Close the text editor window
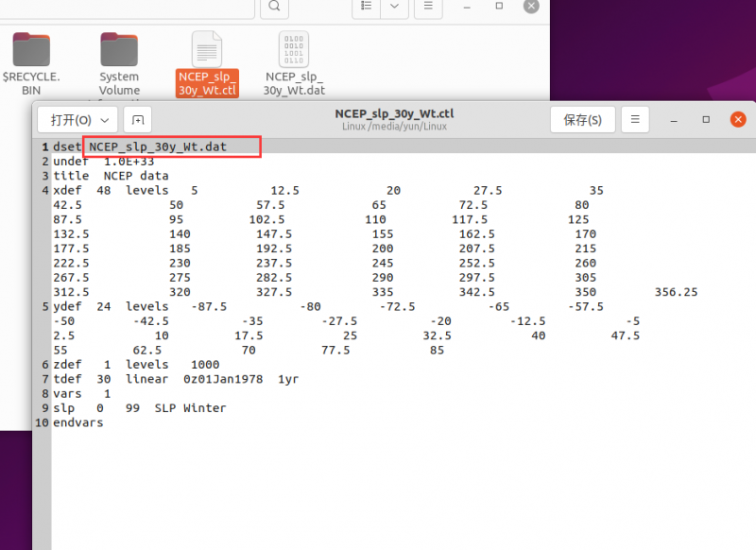The height and width of the screenshot is (550, 756). click(738, 120)
